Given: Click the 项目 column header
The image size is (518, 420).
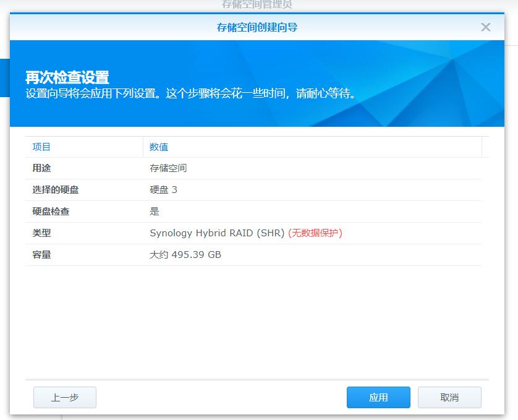Looking at the screenshot, I should (42, 147).
